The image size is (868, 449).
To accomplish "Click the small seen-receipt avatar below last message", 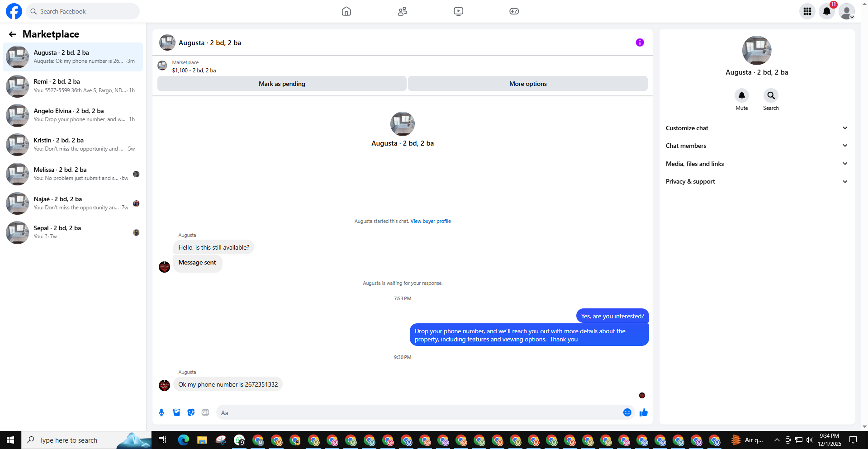I will pos(642,396).
